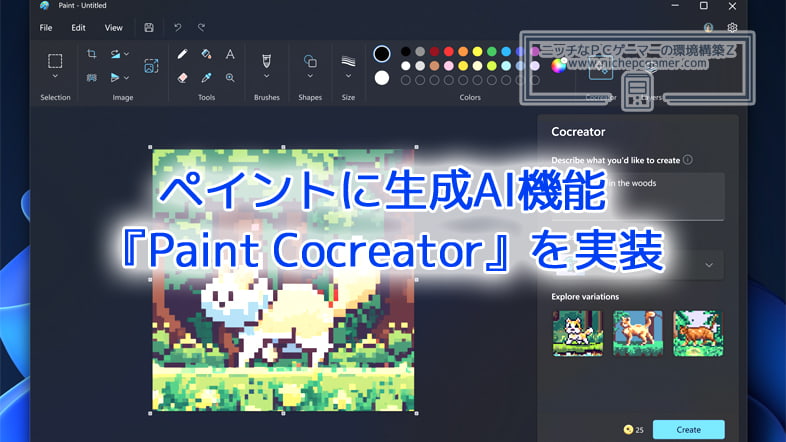Expand the Rotate options arrow
786x442 pixels.
(x=127, y=54)
